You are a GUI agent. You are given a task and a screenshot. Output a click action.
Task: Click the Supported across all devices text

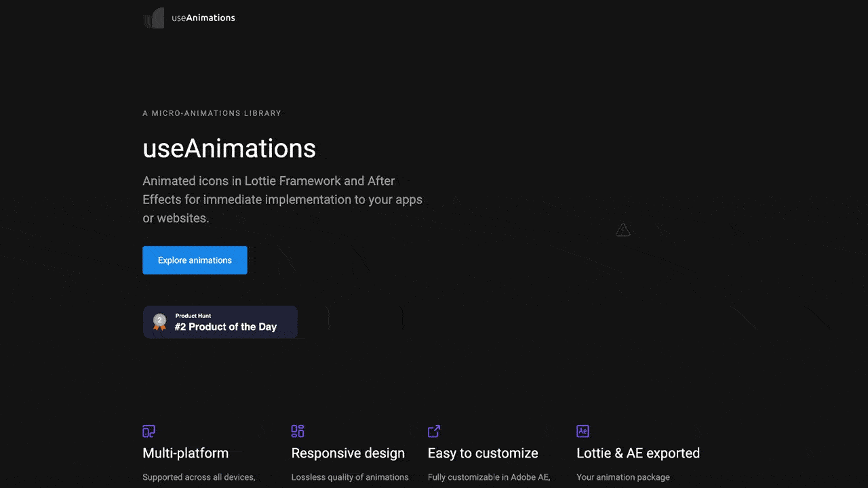coord(199,477)
